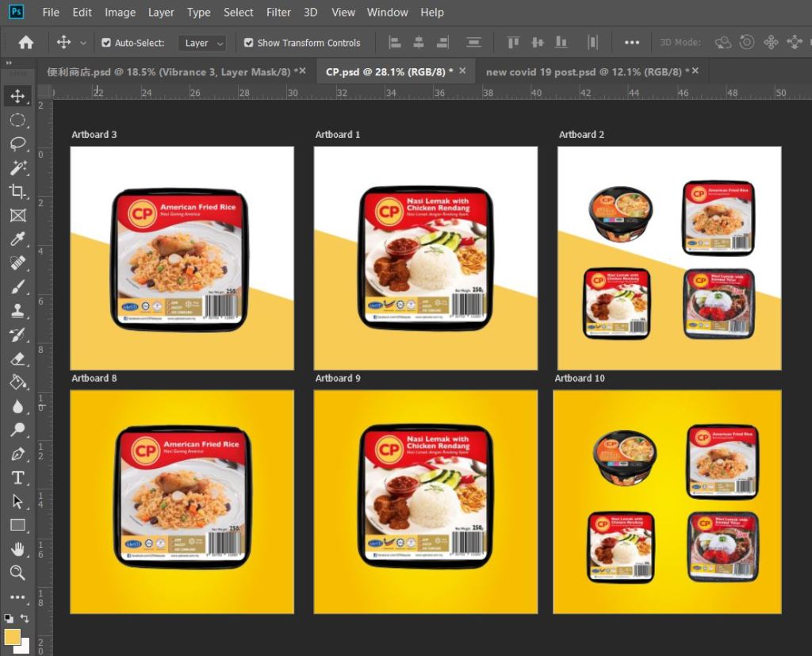The height and width of the screenshot is (656, 812).
Task: Open the Layer auto-select dropdown
Action: pyautogui.click(x=202, y=43)
